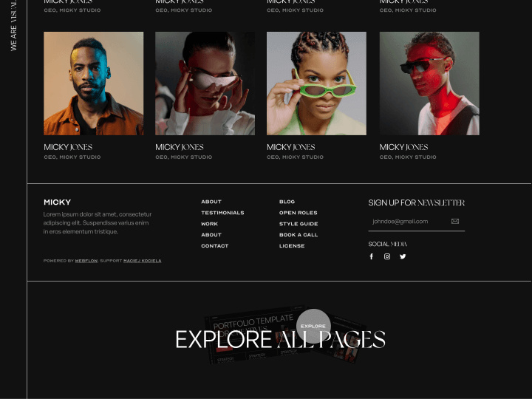This screenshot has width=532, height=399.
Task: Open the Contact footer link
Action: (215, 246)
